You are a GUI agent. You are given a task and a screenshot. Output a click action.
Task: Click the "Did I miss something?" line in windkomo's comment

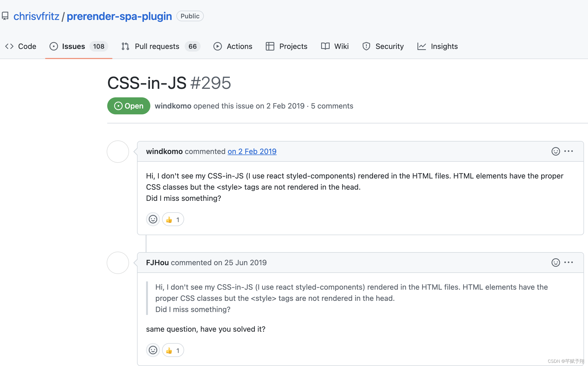pyautogui.click(x=184, y=198)
